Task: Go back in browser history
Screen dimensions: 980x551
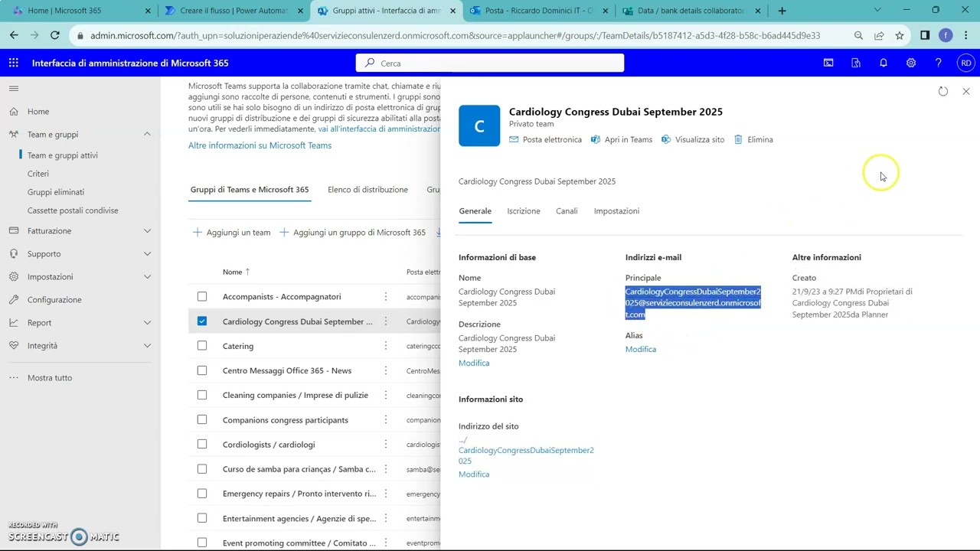Action: pos(14,35)
